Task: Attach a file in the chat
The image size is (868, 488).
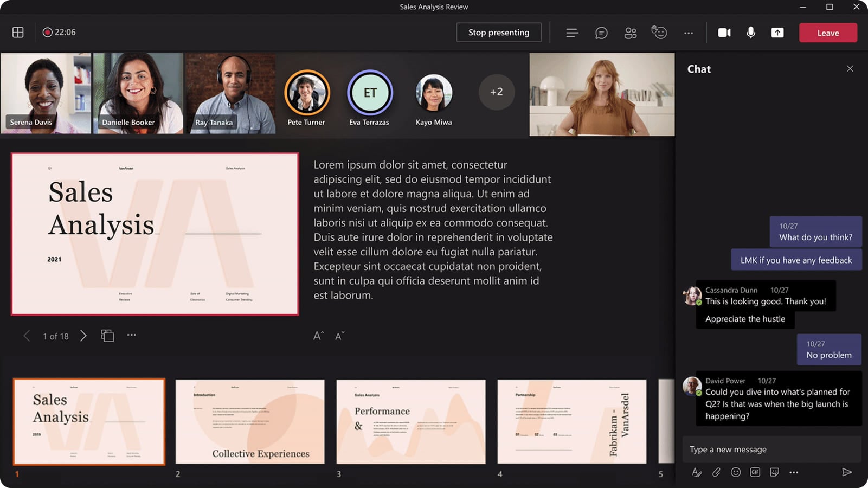Action: (716, 472)
